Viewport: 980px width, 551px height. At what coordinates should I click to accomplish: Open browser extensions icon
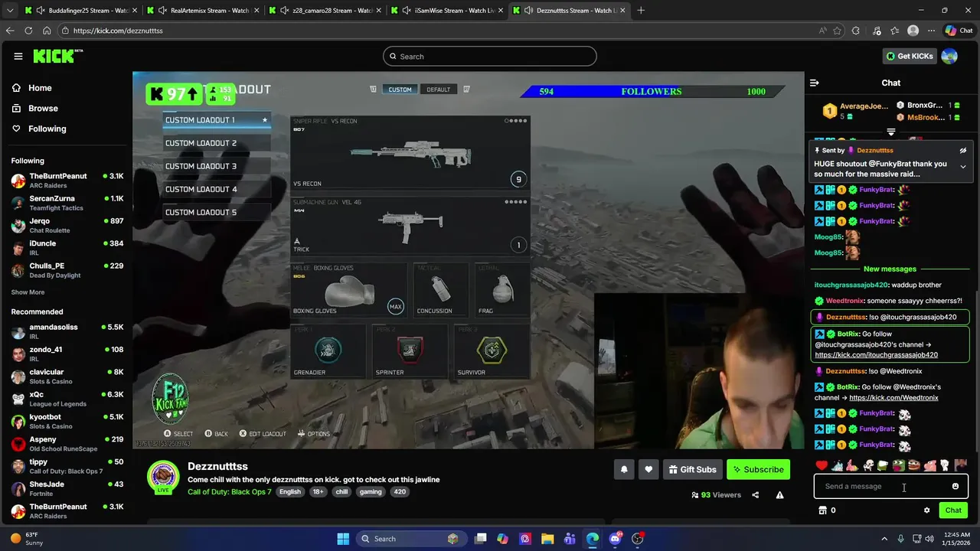[x=856, y=31]
